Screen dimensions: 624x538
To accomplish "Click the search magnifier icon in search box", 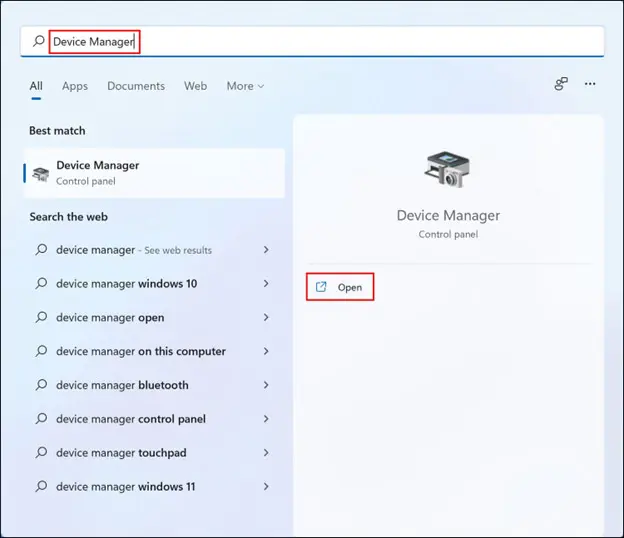I will (39, 41).
